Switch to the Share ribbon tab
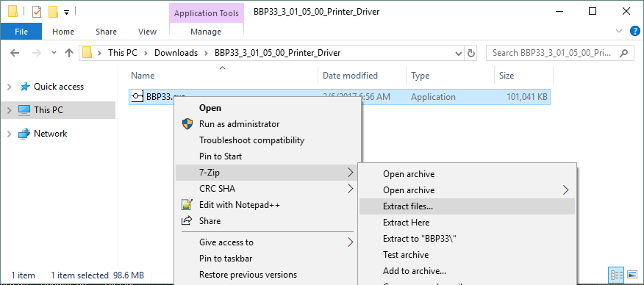This screenshot has height=285, width=644. (106, 32)
